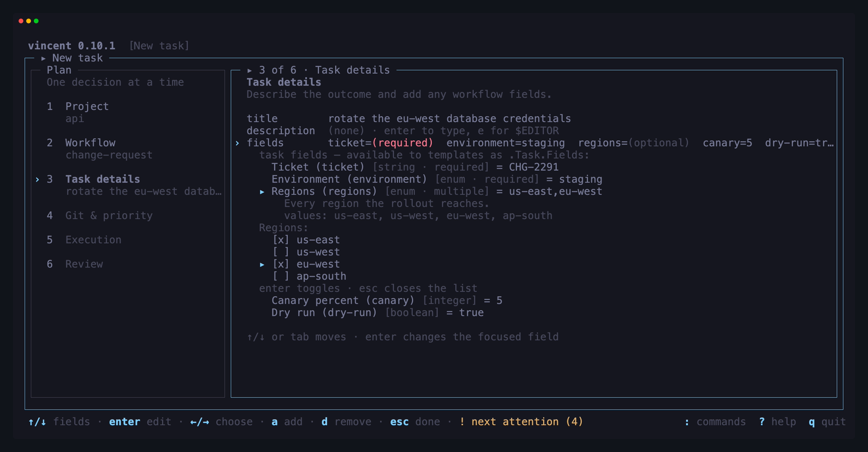Click the [New task] breadcrumb label
The image size is (868, 452).
coord(159,46)
